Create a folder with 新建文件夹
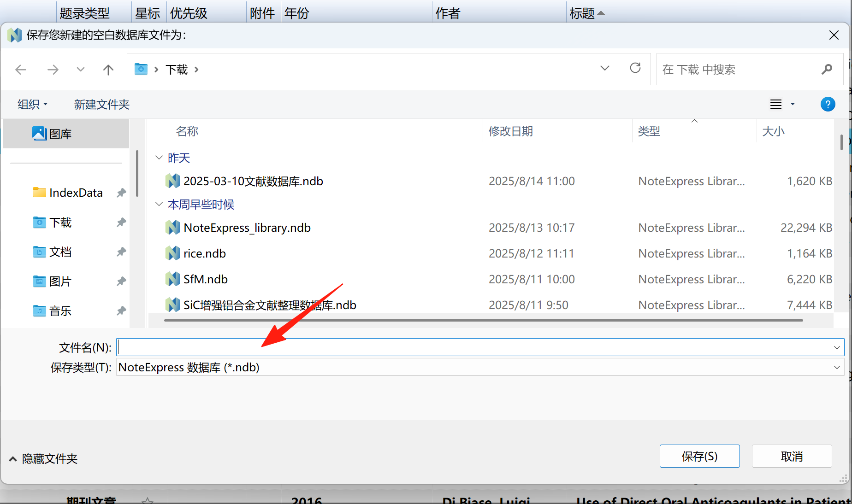The width and height of the screenshot is (852, 504). point(102,105)
